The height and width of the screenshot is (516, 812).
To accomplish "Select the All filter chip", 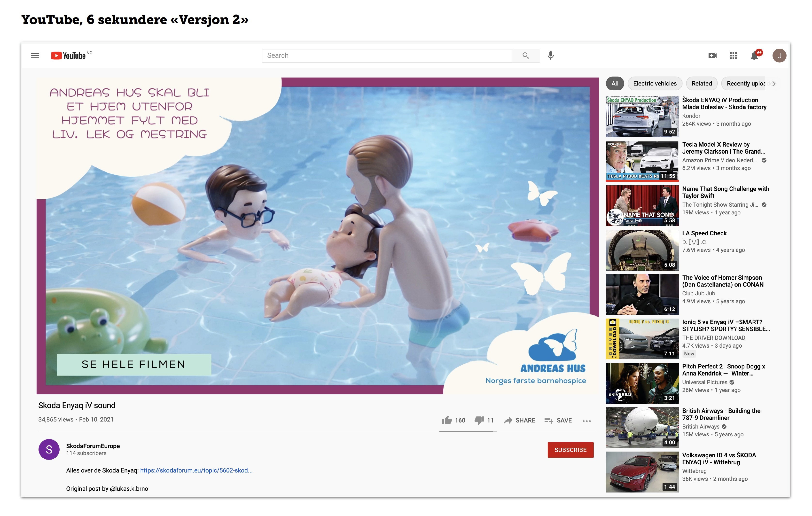I will click(x=615, y=83).
